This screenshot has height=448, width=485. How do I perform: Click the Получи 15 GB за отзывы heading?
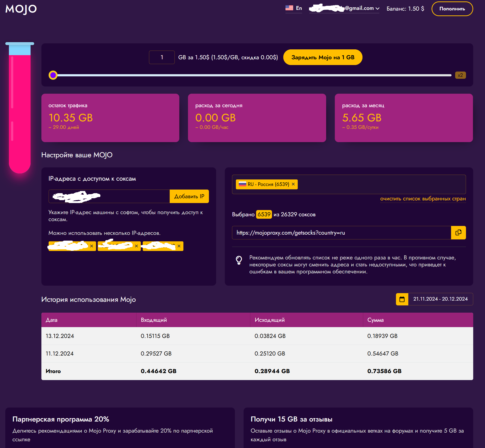[x=291, y=419]
